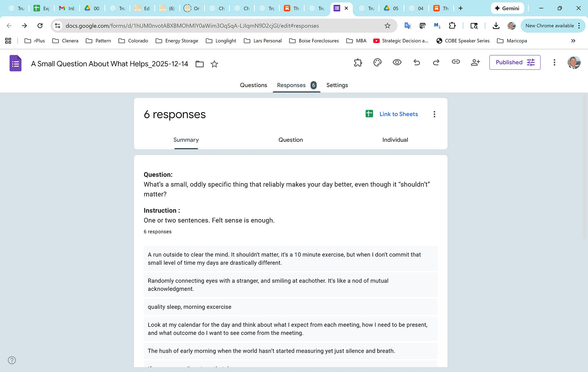
Task: Open the Colorado bookmark folder
Action: [x=133, y=41]
